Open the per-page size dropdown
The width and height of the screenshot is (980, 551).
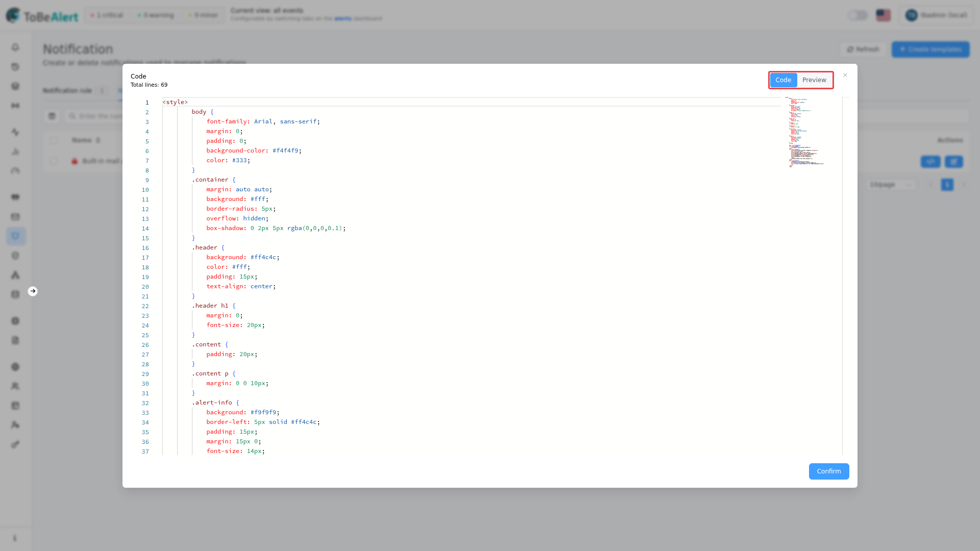click(x=891, y=185)
